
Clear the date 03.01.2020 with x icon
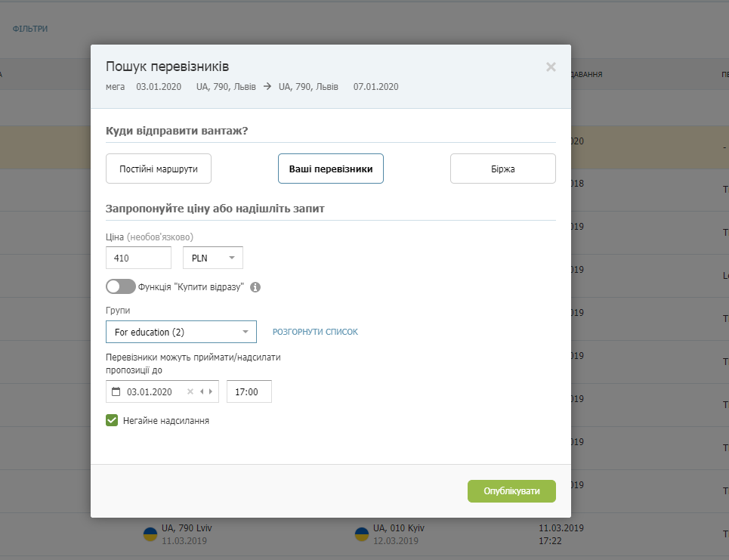pos(190,391)
